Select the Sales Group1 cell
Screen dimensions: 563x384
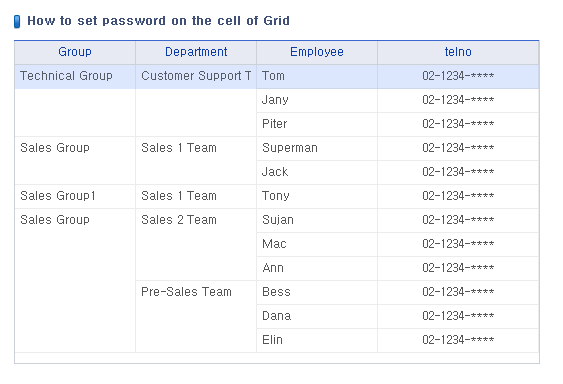(75, 196)
